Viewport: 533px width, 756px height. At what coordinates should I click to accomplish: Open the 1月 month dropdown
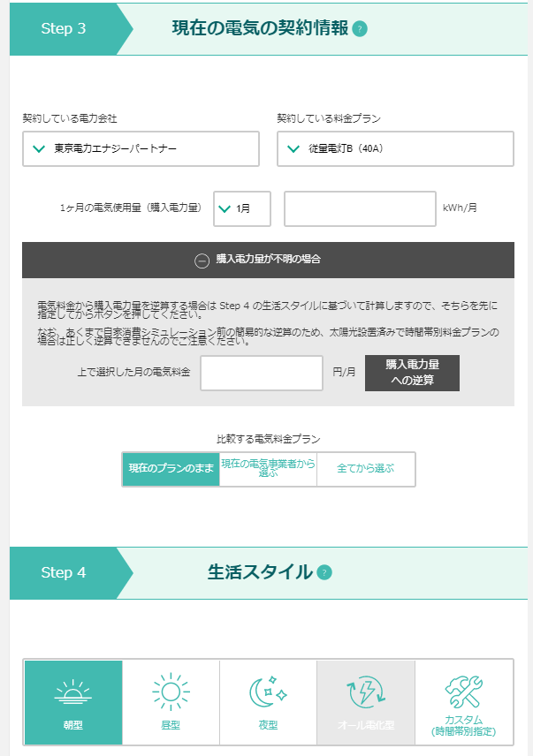[x=242, y=208]
